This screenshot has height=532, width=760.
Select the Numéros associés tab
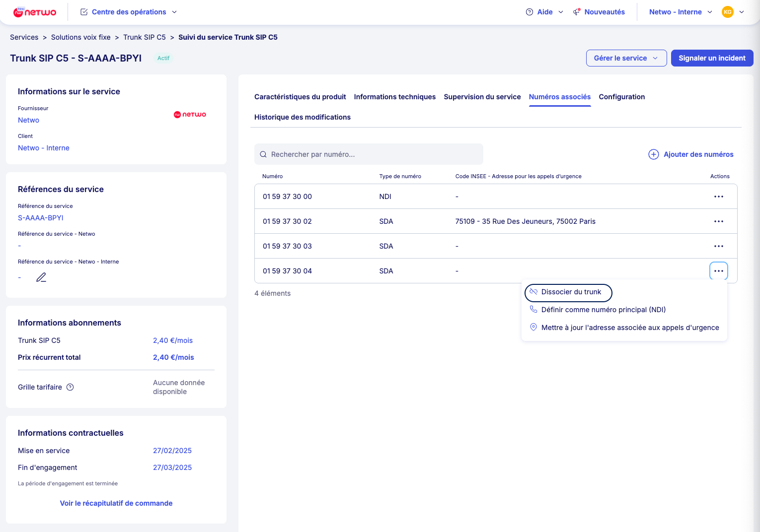coord(560,97)
